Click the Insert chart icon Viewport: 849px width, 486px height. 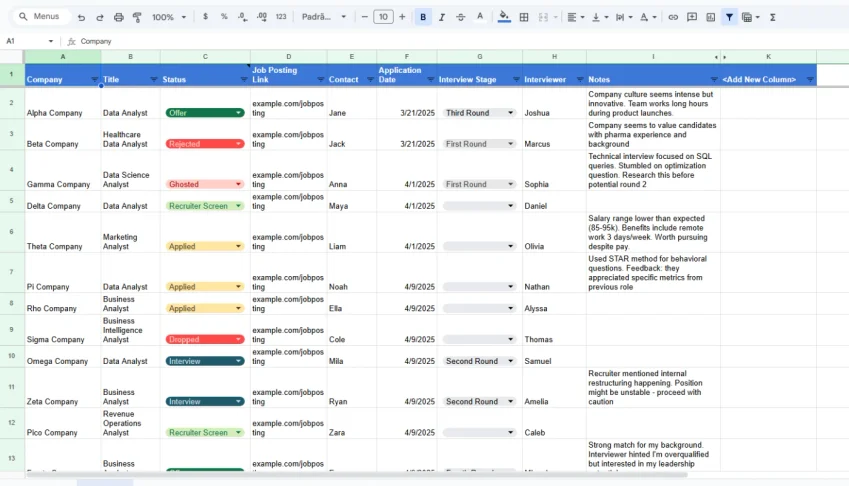coord(711,17)
